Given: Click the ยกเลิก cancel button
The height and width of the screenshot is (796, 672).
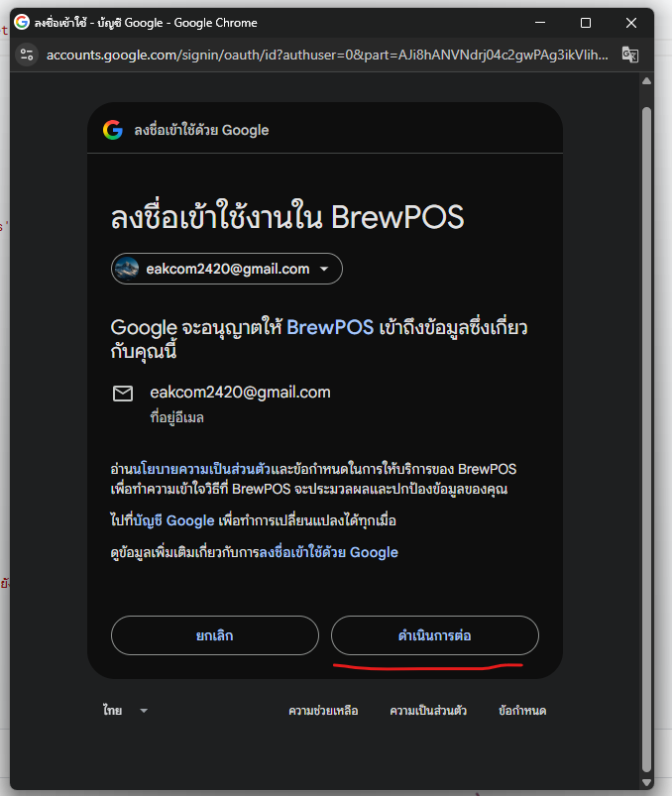Looking at the screenshot, I should [215, 635].
